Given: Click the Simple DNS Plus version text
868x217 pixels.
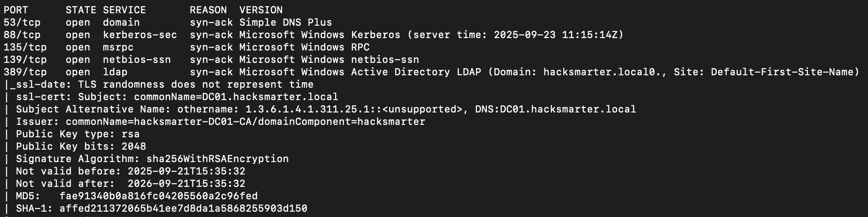Looking at the screenshot, I should click(285, 22).
